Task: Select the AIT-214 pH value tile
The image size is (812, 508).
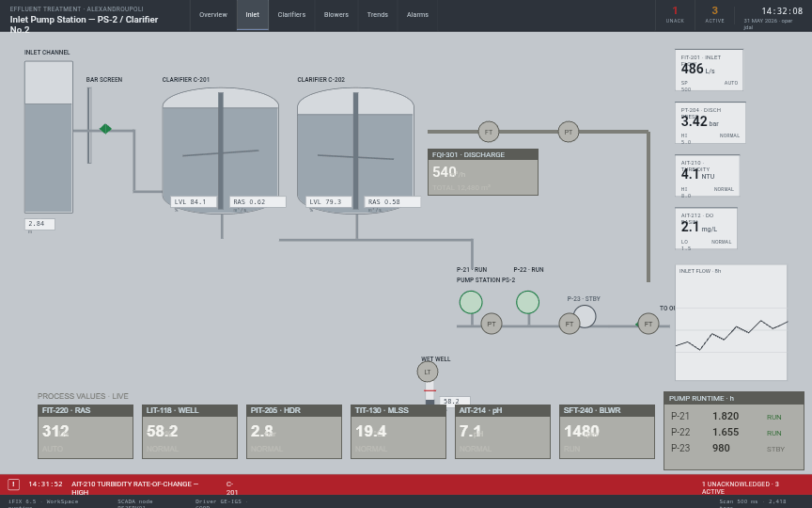Action: click(x=503, y=432)
